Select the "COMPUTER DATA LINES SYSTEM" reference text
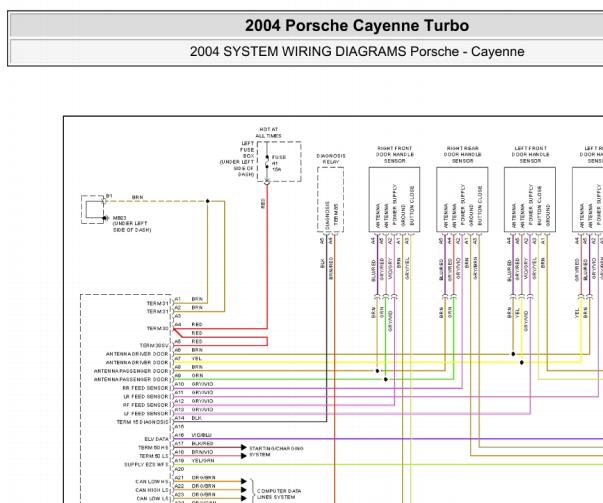Screen dimensions: 603x503 pos(279,494)
